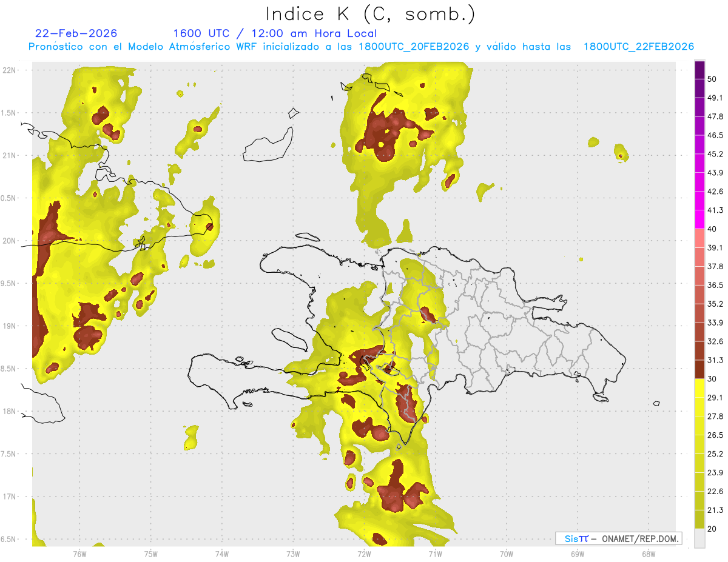
Task: Pick the bright magenta swatch between 40 and 41.3
Action: click(x=699, y=219)
